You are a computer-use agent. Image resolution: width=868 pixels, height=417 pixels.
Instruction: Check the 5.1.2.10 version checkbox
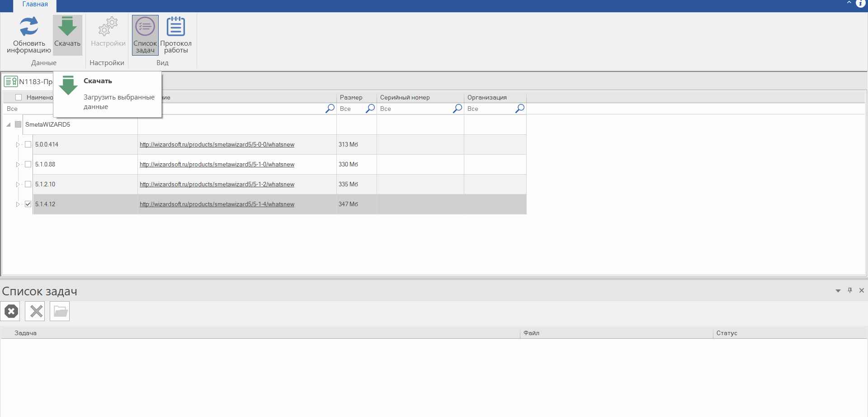pos(28,184)
